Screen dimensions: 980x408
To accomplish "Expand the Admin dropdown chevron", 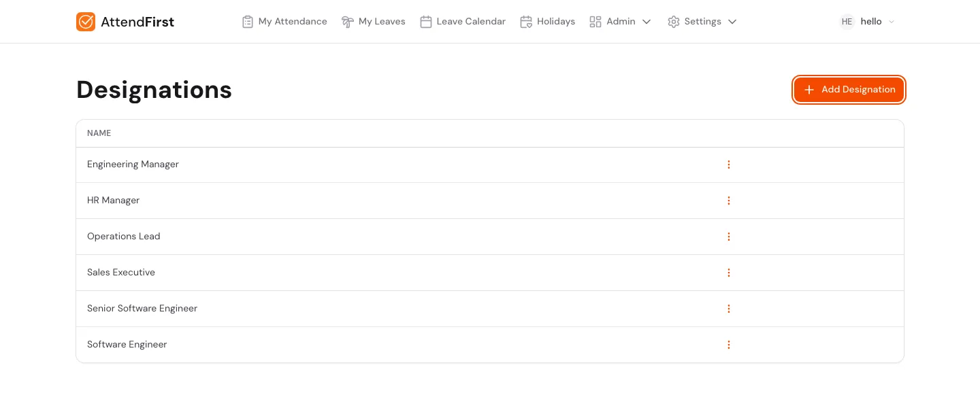I will pyautogui.click(x=647, y=22).
